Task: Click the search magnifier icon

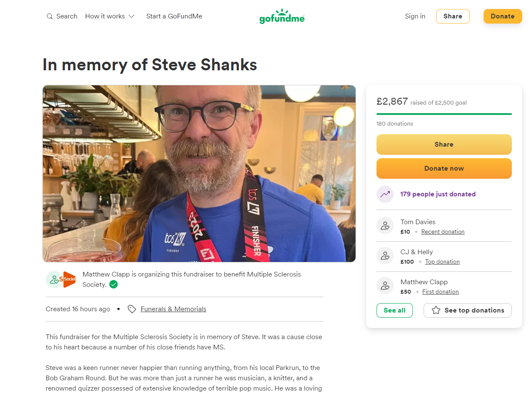Action: tap(50, 16)
